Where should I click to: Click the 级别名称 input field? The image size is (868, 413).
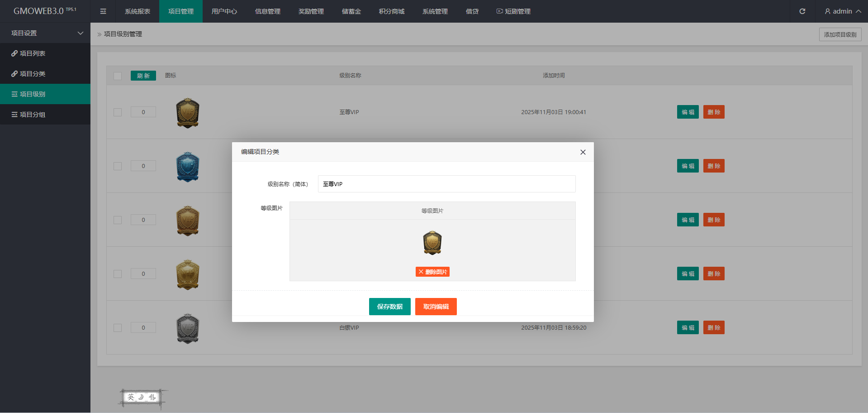click(x=446, y=184)
